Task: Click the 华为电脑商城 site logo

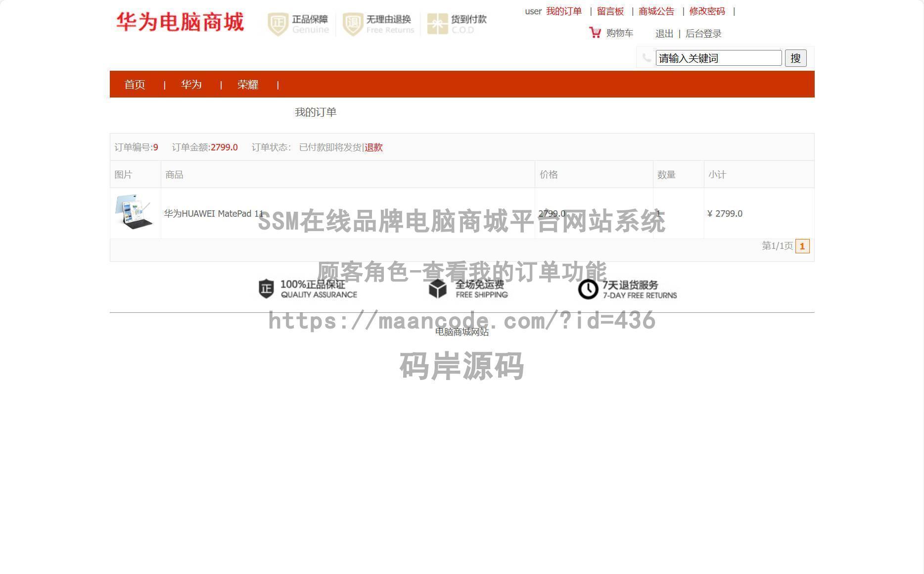Action: (180, 22)
